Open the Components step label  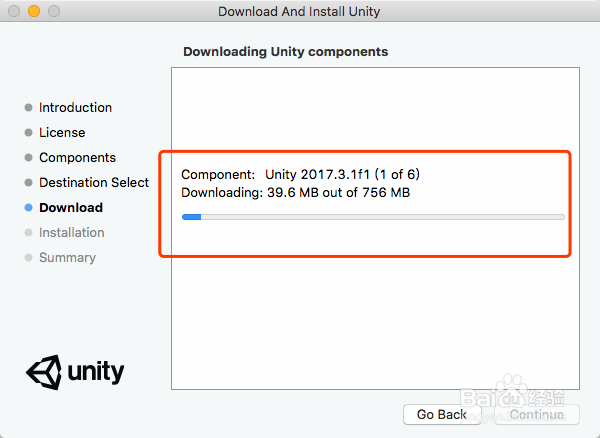coord(77,158)
